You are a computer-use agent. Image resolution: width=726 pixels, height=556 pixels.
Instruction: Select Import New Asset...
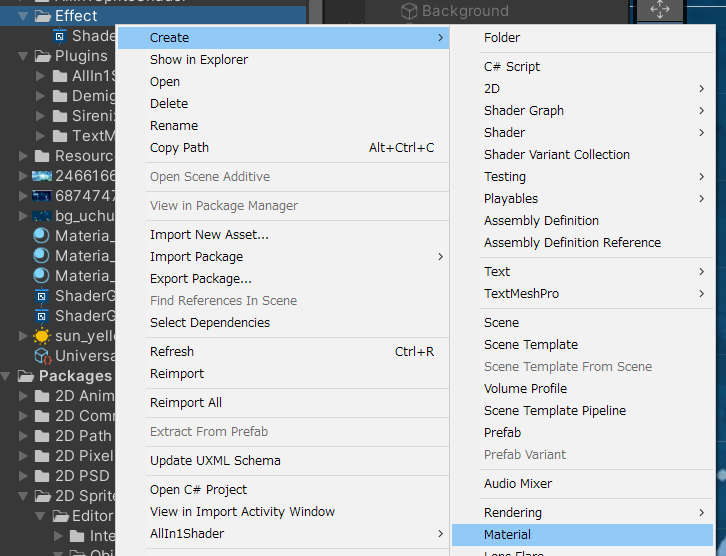click(x=283, y=235)
